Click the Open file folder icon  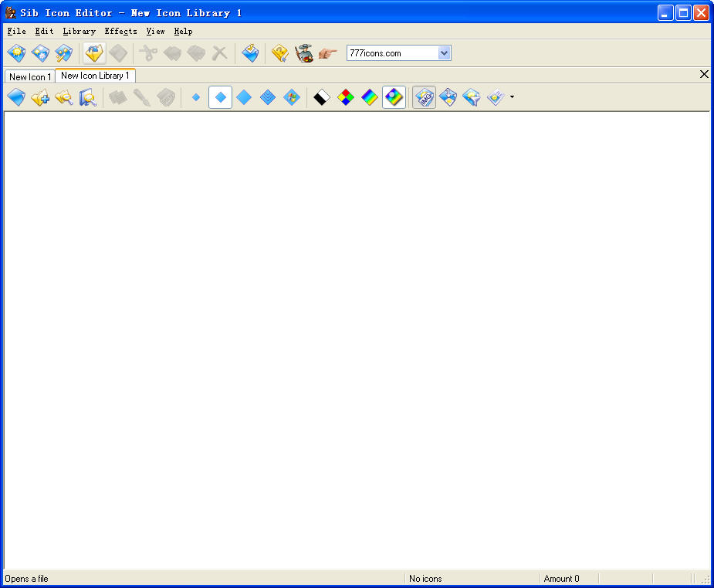point(94,53)
